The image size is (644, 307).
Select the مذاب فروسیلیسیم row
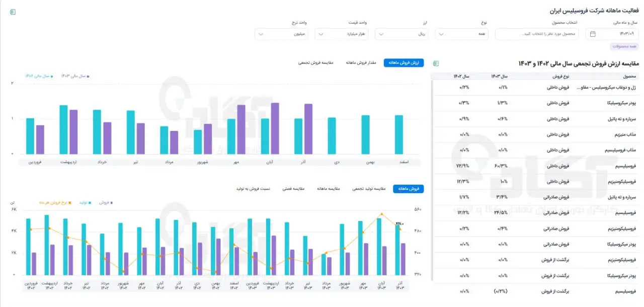tap(536, 150)
